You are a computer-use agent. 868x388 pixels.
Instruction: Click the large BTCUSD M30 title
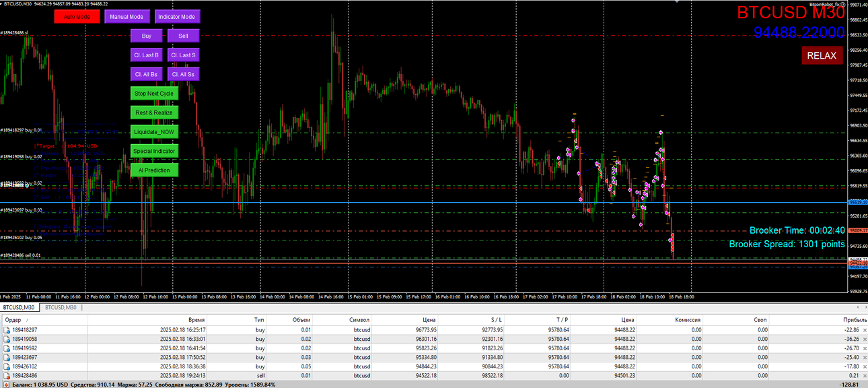pos(790,13)
